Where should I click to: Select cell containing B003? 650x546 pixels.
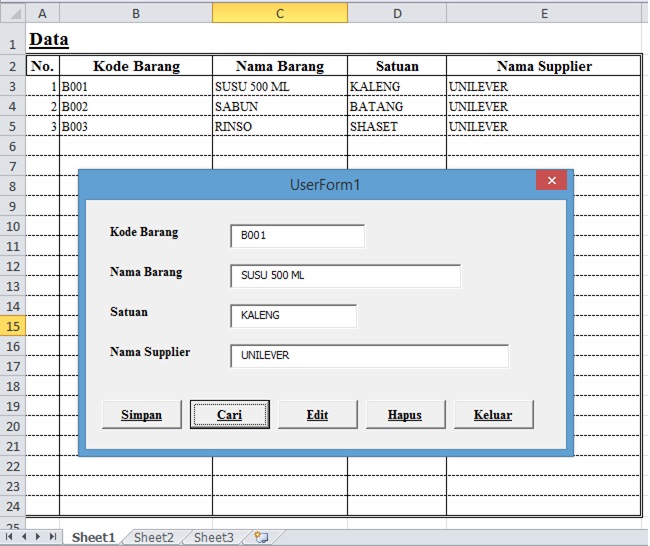pyautogui.click(x=136, y=126)
